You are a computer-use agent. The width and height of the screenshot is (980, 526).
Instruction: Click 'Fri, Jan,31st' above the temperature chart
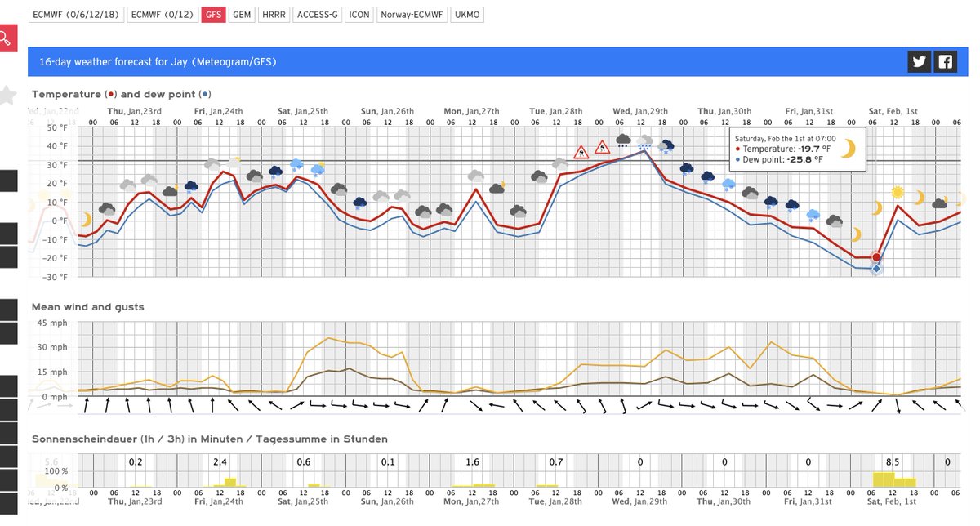808,111
